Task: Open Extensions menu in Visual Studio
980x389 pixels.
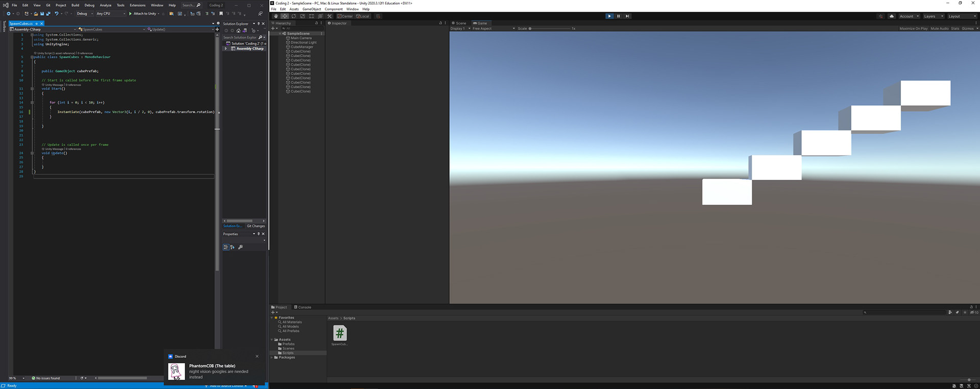Action: pyautogui.click(x=137, y=5)
